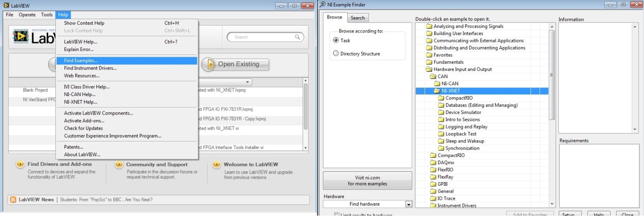Click the Find Examples... menu entry

[x=127, y=60]
